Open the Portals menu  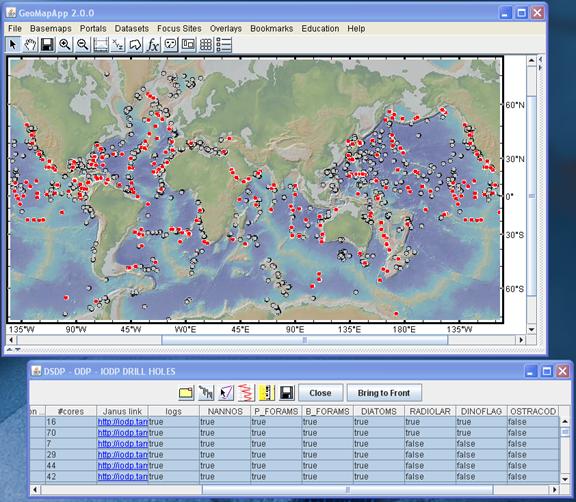(93, 29)
